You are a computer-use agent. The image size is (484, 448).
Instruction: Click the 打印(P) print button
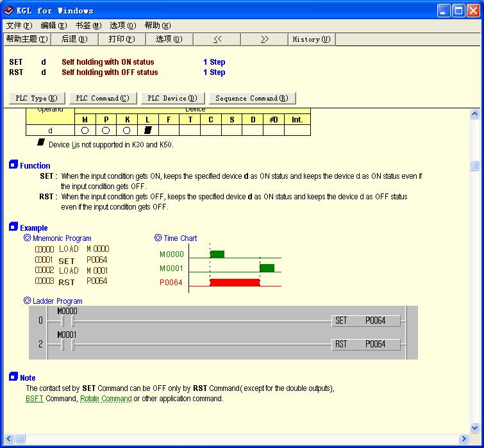pyautogui.click(x=122, y=39)
